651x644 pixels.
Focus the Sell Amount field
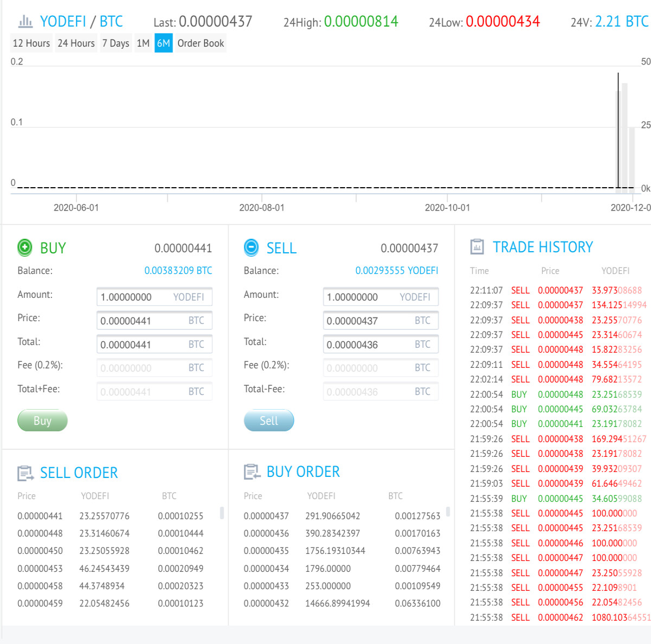coord(380,297)
